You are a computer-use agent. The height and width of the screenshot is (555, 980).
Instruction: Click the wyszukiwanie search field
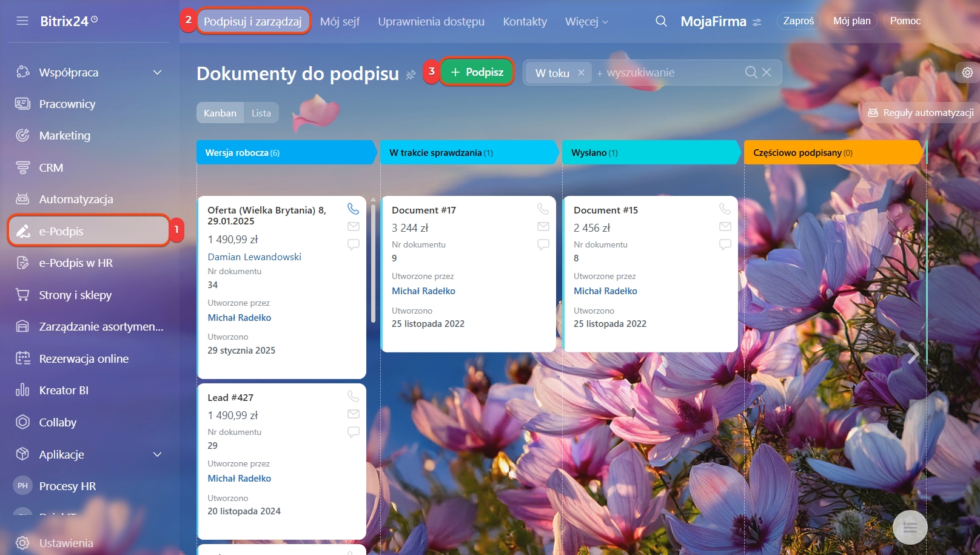[x=667, y=73]
